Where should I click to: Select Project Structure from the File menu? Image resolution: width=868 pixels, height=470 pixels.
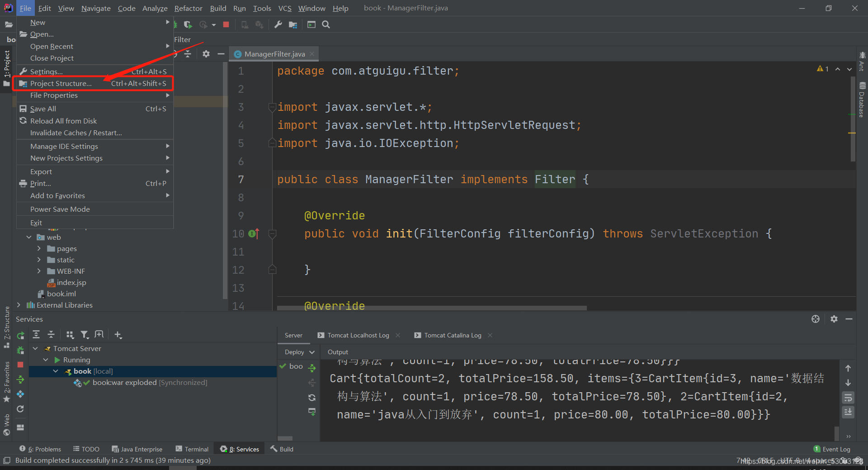(x=61, y=83)
